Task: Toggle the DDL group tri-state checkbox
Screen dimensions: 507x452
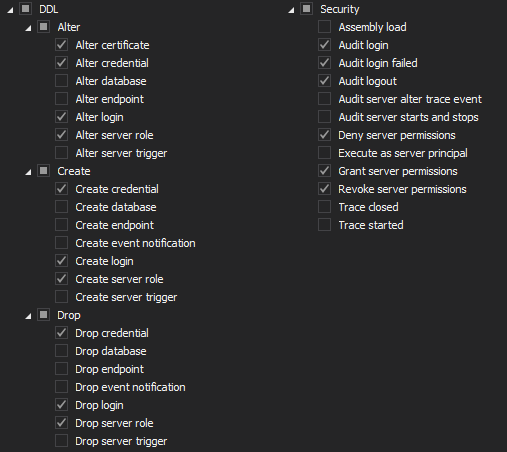Action: 25,9
